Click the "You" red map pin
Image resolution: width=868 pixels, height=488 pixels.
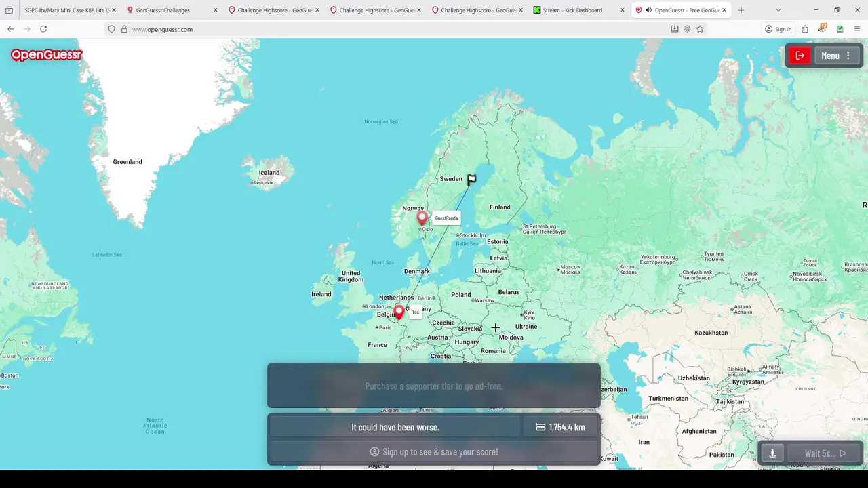[x=399, y=312]
